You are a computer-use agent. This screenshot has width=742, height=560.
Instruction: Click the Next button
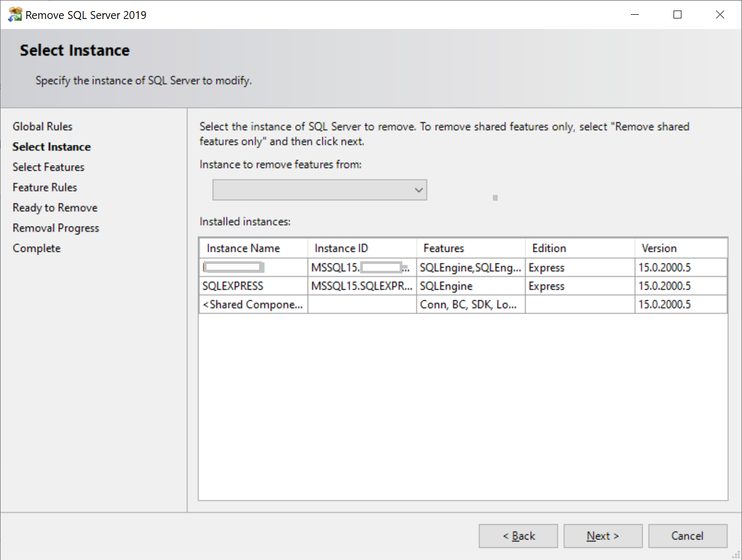(x=602, y=536)
